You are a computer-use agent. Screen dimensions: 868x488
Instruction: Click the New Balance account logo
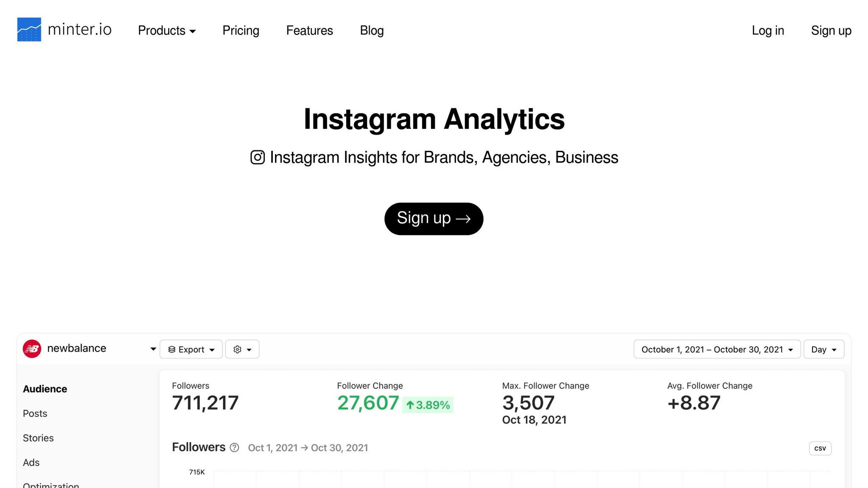pyautogui.click(x=32, y=349)
